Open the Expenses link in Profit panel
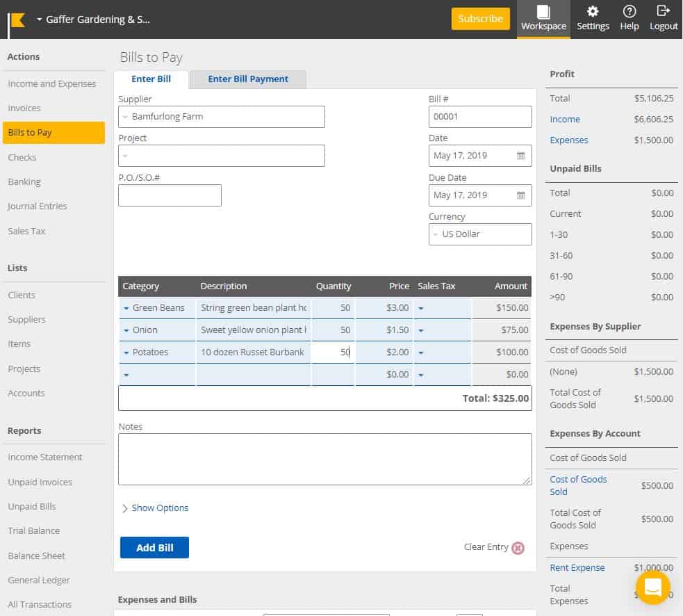Screen dimensions: 683x616 (568, 140)
